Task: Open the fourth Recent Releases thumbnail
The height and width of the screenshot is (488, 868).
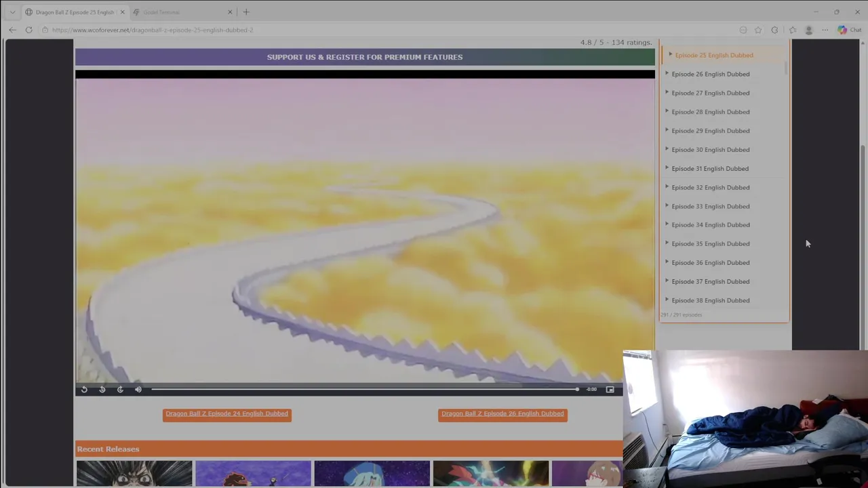Action: click(x=490, y=473)
